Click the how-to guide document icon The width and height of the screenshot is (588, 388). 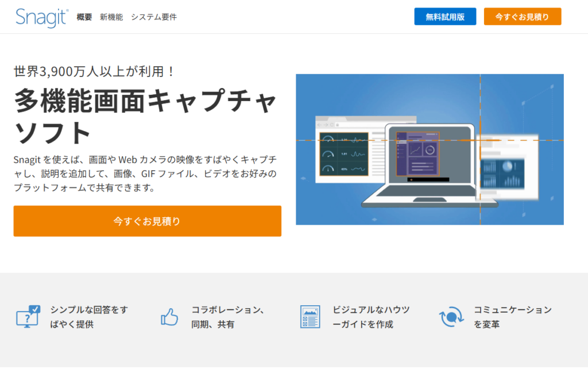pos(310,317)
